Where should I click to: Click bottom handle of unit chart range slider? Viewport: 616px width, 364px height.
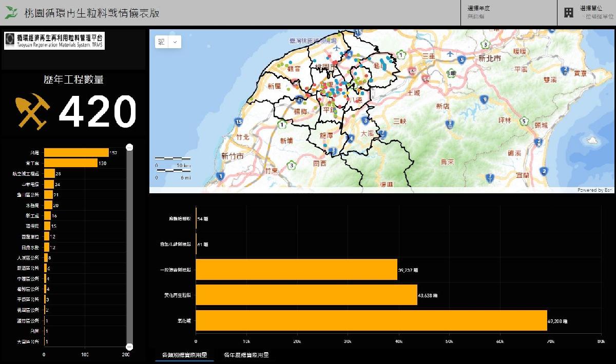[129, 347]
